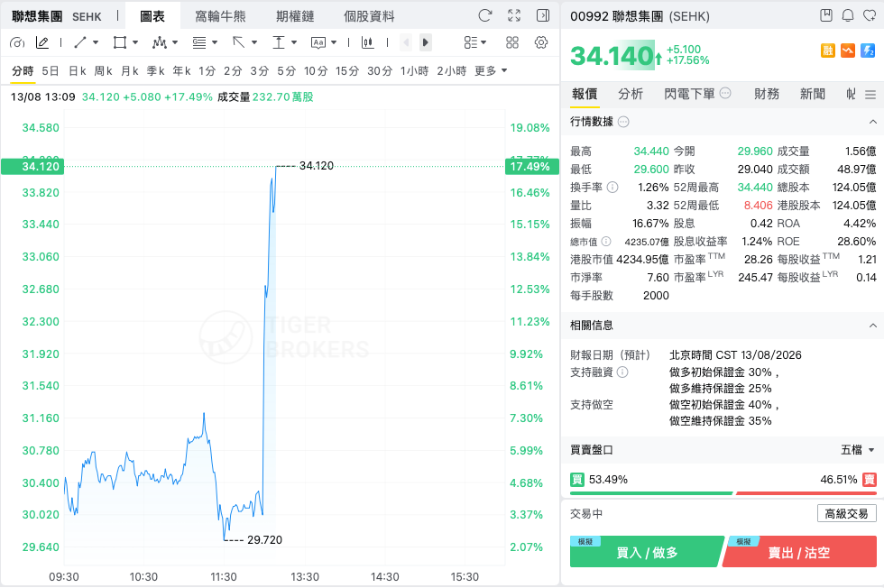
Task: Click the orange short-selling badge icon
Action: tap(848, 51)
